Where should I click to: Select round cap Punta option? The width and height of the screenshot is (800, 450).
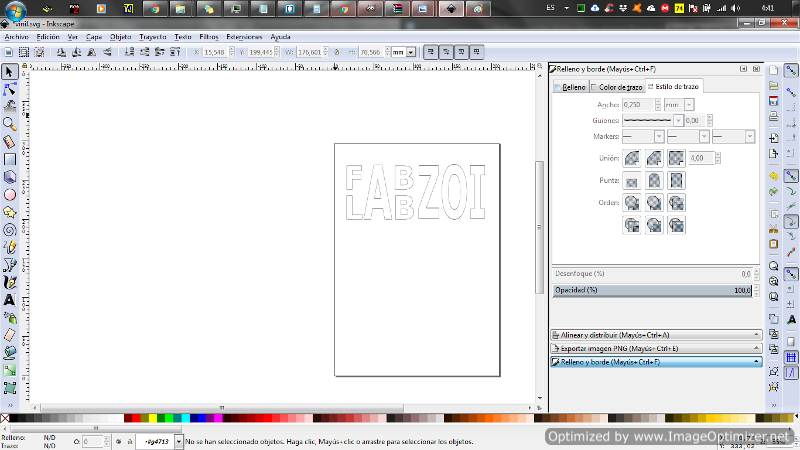tap(654, 181)
